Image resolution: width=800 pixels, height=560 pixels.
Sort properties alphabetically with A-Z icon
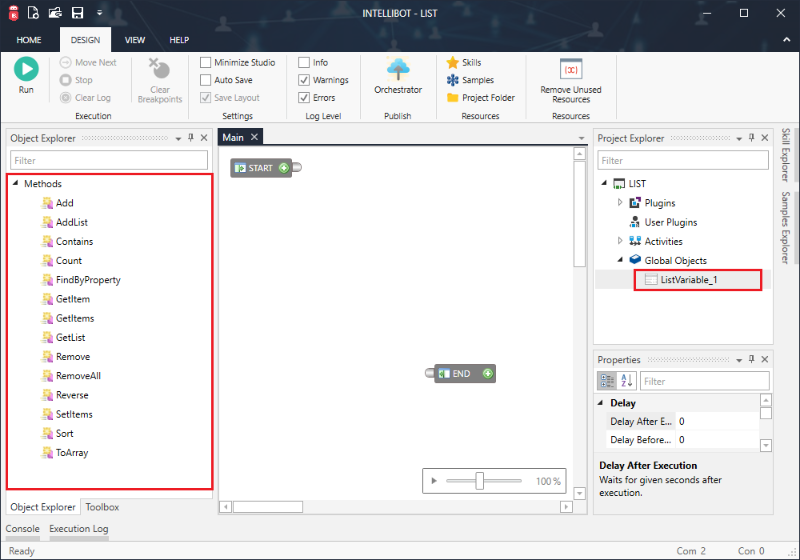[x=627, y=380]
